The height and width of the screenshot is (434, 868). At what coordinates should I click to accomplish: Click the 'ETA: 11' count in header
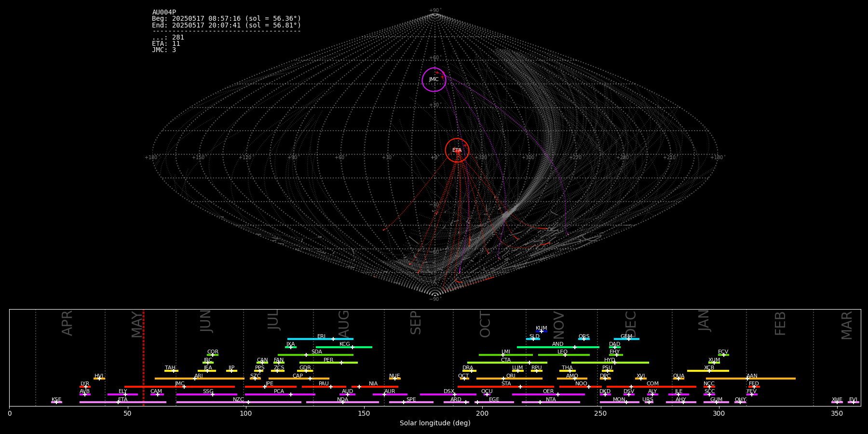(x=166, y=44)
